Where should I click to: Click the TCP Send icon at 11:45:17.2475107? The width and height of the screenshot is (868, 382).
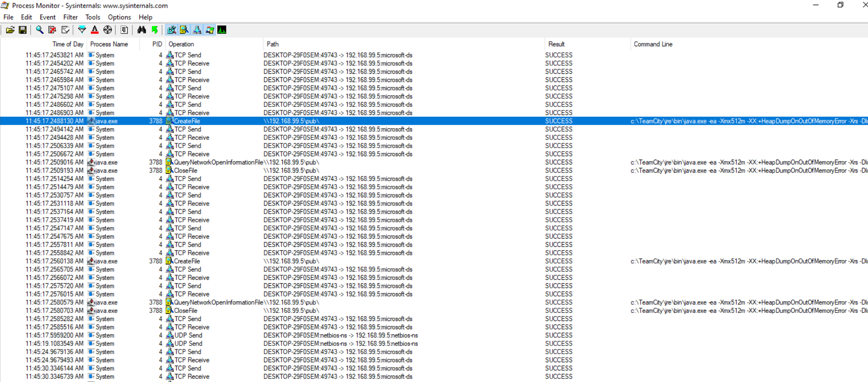click(170, 88)
